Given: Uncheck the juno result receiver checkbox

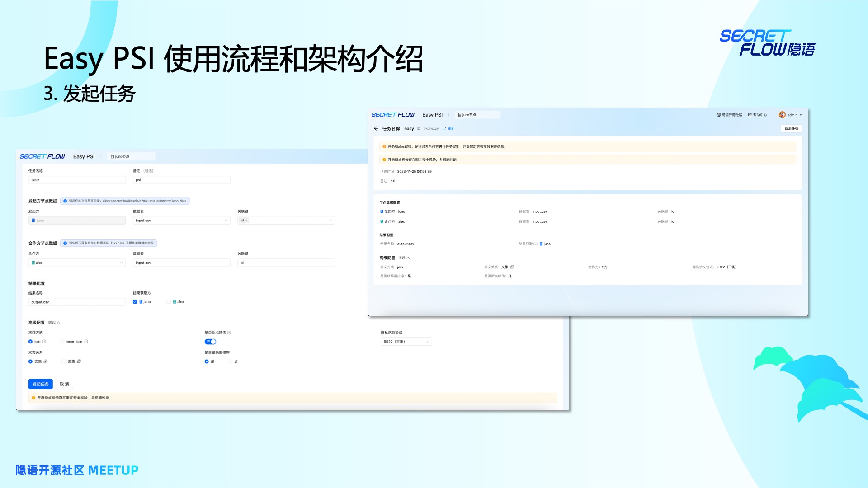Looking at the screenshot, I should pos(135,302).
